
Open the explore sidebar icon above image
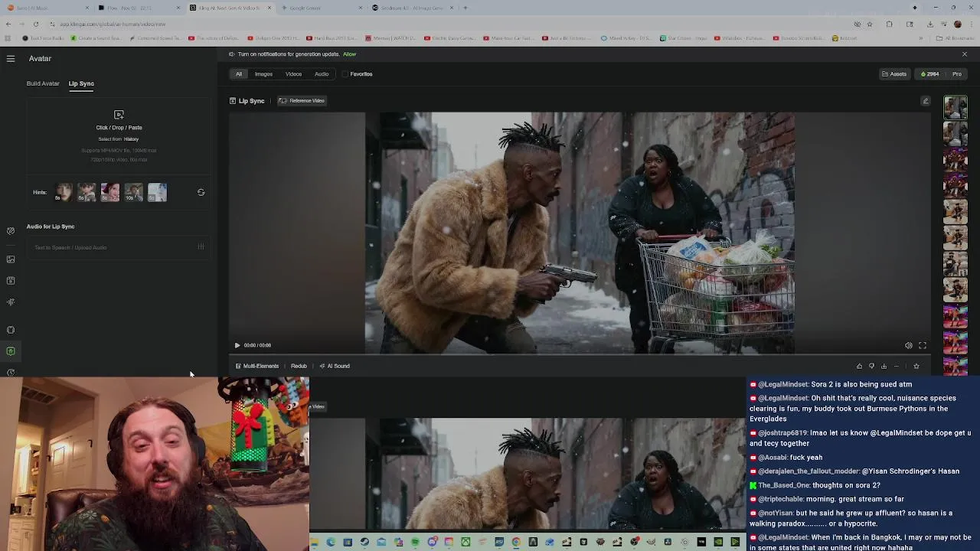11,230
